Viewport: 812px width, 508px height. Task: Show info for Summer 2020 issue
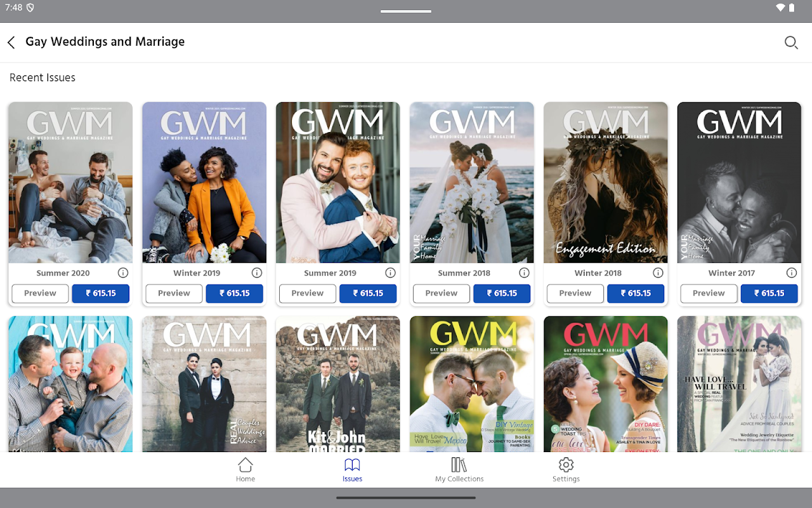[x=123, y=273]
